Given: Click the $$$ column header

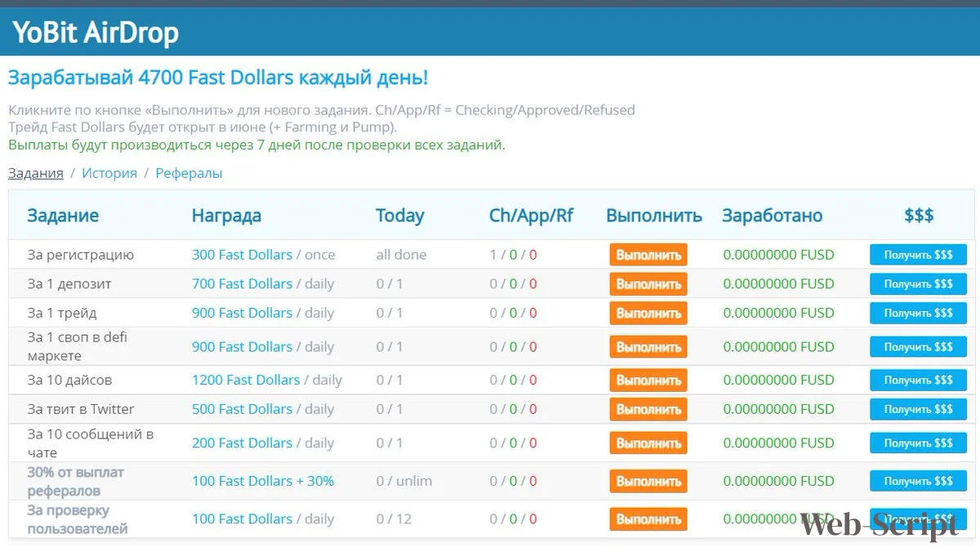Looking at the screenshot, I should pos(919,216).
